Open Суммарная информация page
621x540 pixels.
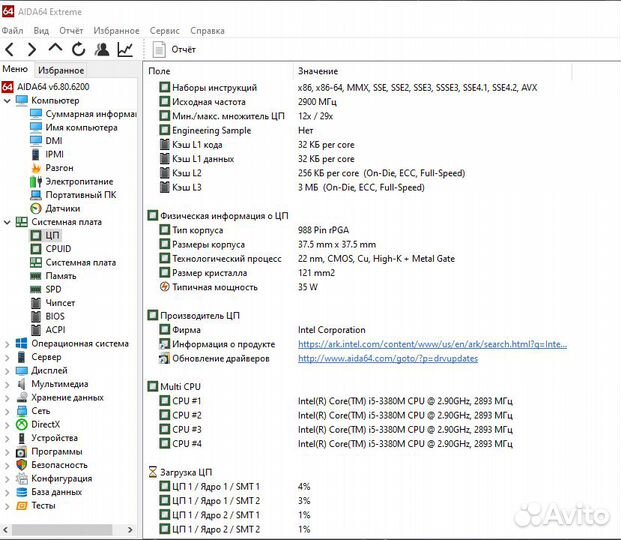(84, 114)
